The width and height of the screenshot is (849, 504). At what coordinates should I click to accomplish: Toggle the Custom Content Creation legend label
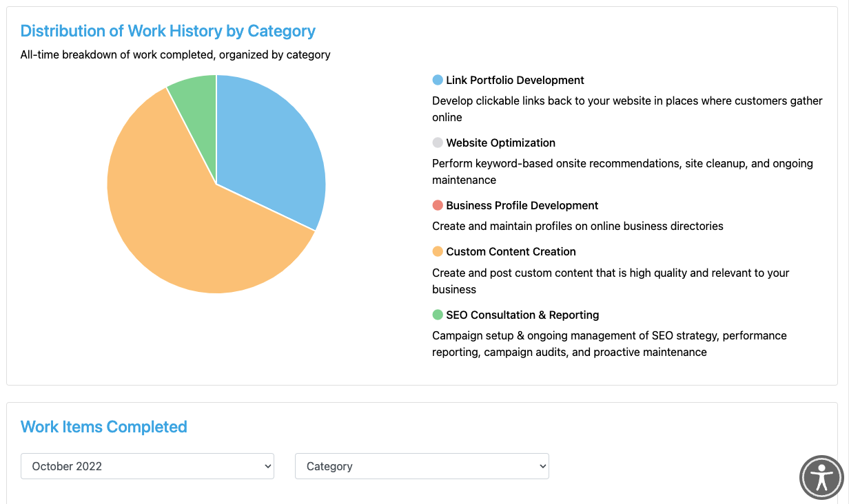(511, 251)
